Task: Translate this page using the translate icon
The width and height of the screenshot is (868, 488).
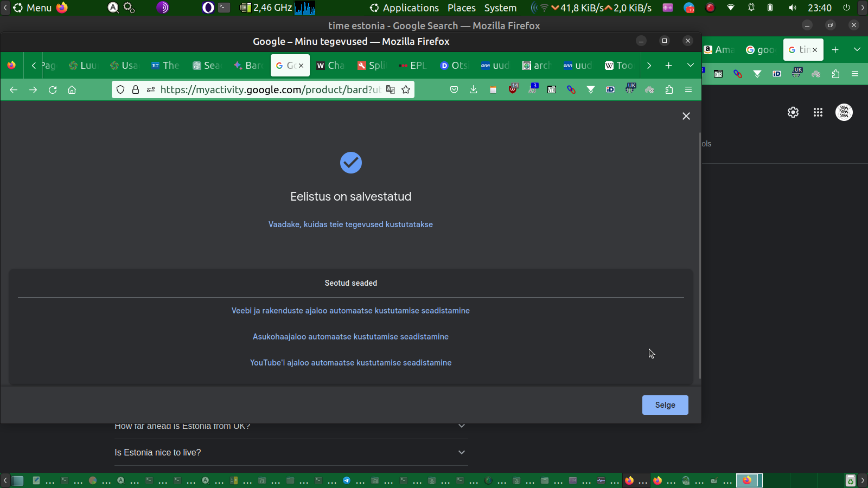Action: tap(391, 90)
